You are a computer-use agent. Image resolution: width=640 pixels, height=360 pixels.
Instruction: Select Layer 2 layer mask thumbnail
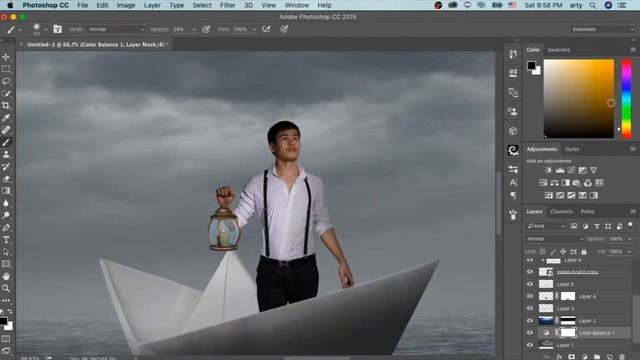[568, 321]
